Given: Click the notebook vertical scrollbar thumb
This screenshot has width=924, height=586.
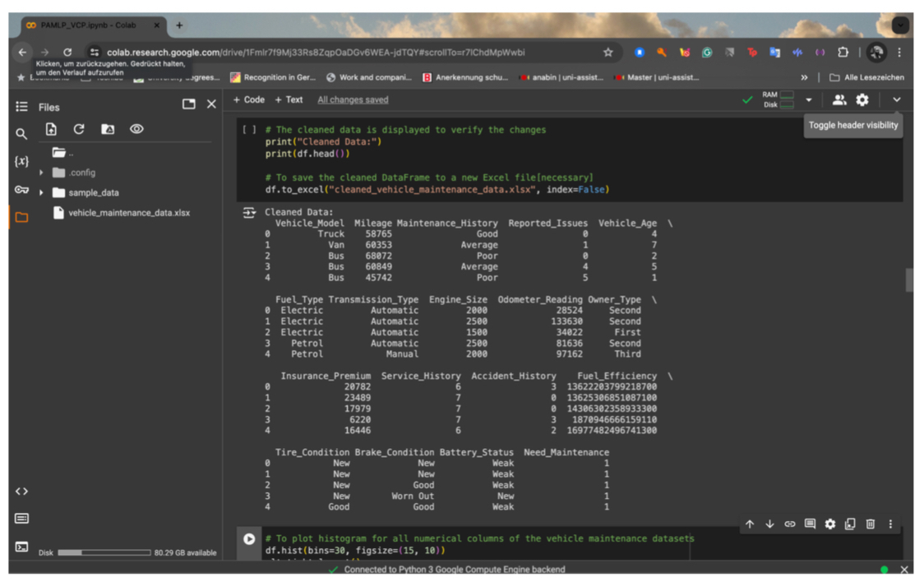Looking at the screenshot, I should tap(908, 279).
